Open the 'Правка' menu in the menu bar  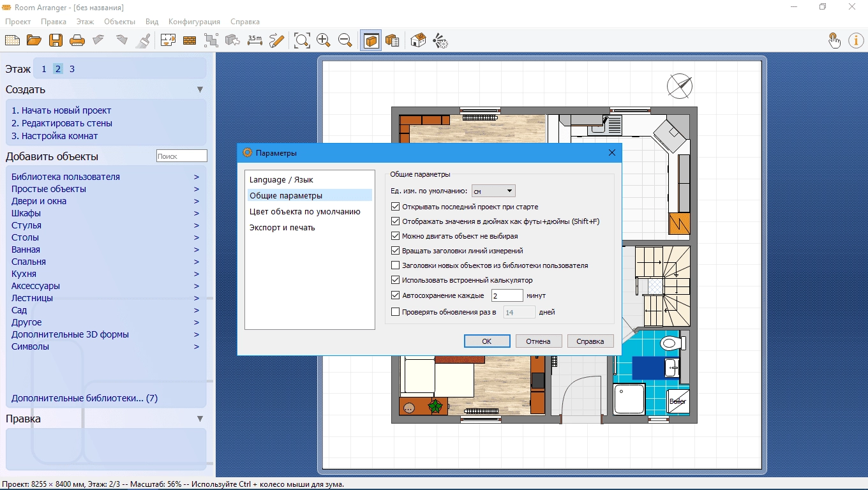click(x=54, y=22)
